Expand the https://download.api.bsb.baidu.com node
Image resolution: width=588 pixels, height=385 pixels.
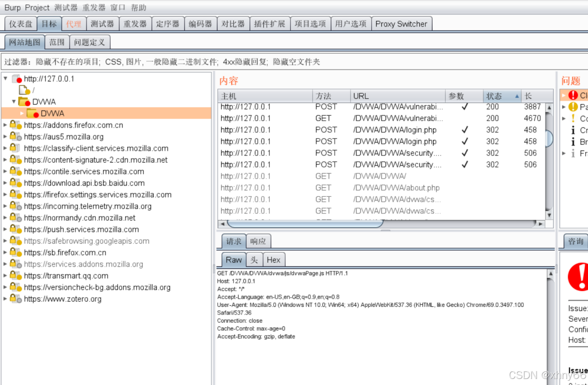point(6,183)
